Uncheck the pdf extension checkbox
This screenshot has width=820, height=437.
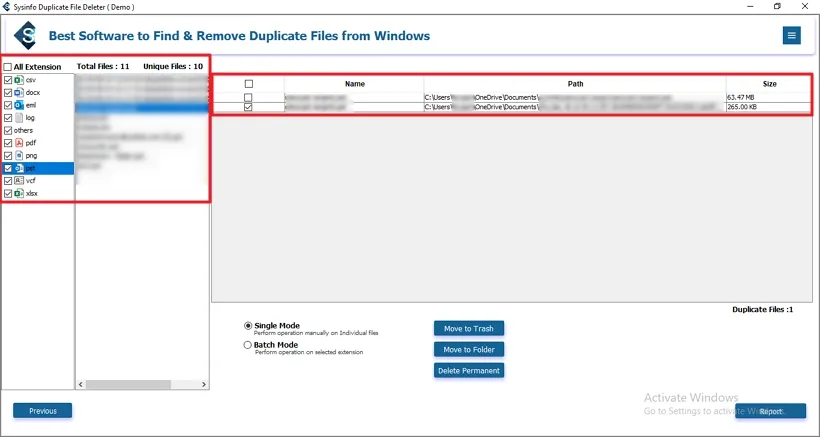click(8, 143)
